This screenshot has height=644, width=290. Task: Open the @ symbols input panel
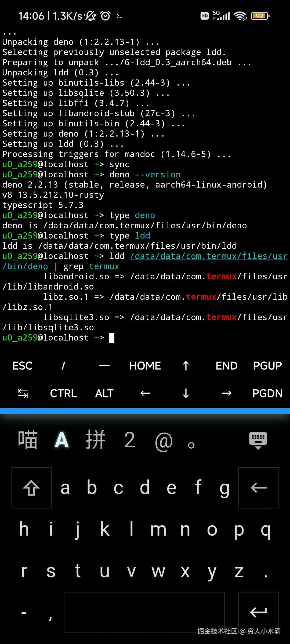point(164,441)
